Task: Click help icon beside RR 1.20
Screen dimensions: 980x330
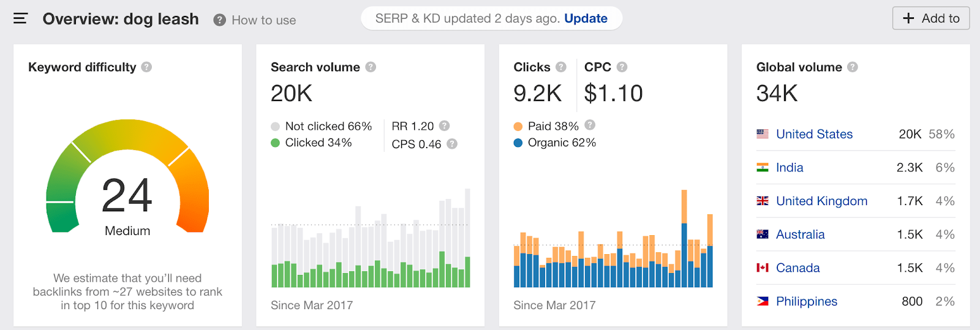Action: (445, 126)
